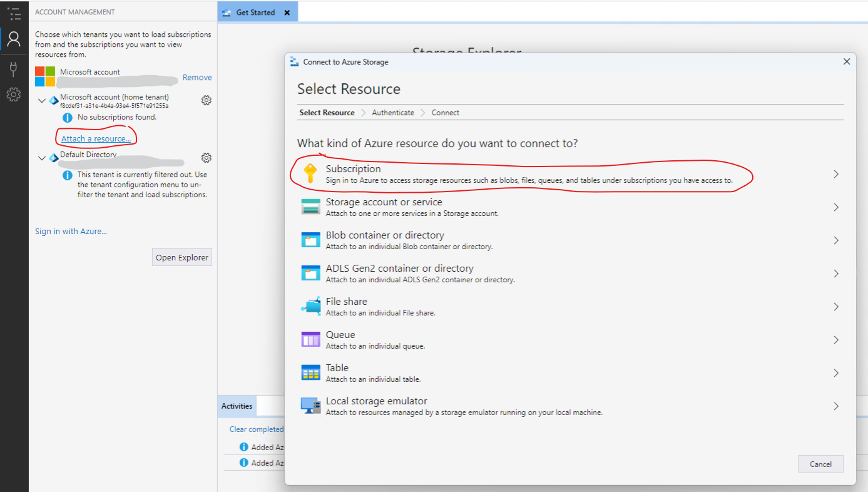Go to Select Resource breadcrumb step
The width and height of the screenshot is (868, 492).
327,113
